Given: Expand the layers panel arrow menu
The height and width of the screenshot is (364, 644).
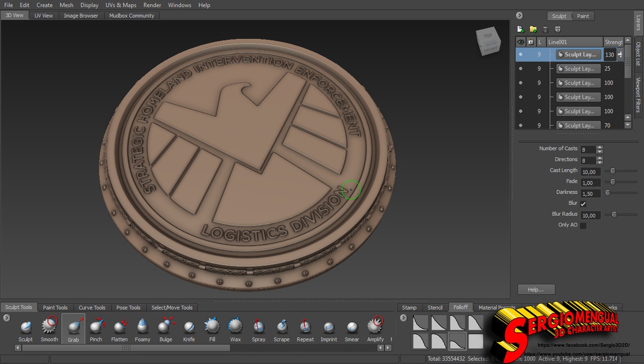Looking at the screenshot, I should (520, 16).
